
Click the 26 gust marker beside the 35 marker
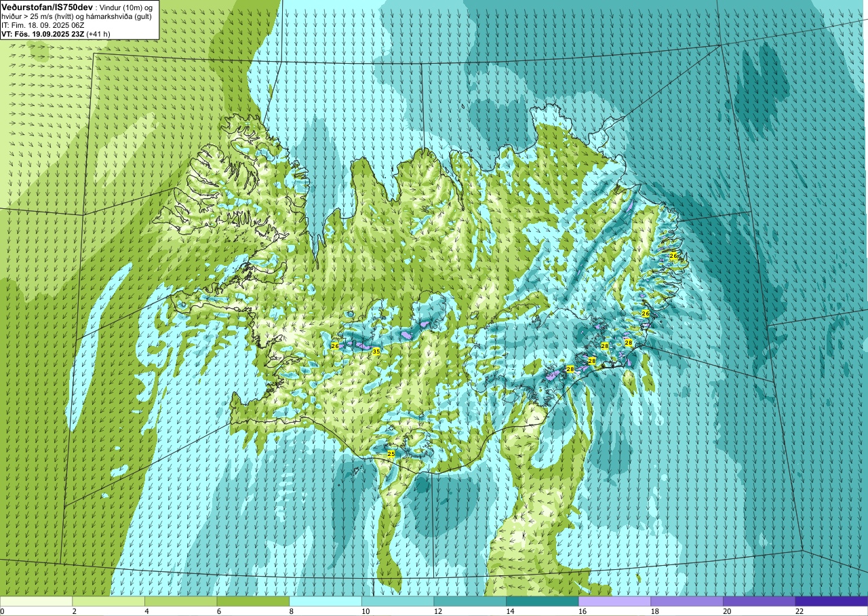(x=334, y=346)
